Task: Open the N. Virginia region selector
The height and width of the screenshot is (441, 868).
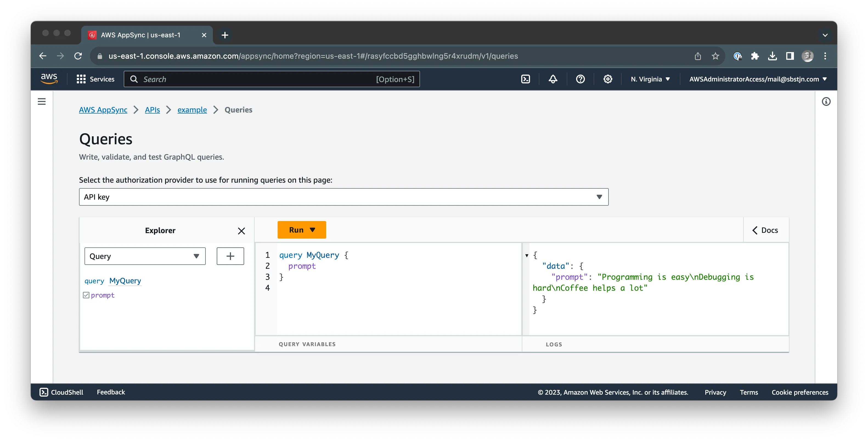Action: pyautogui.click(x=650, y=79)
